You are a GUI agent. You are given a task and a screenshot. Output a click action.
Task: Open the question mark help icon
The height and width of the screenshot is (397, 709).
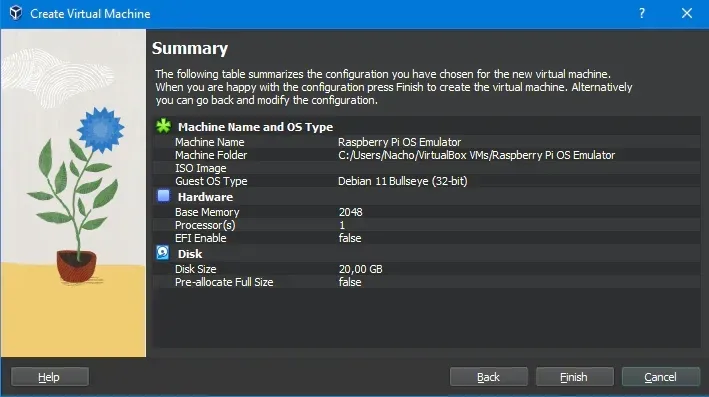tap(642, 14)
